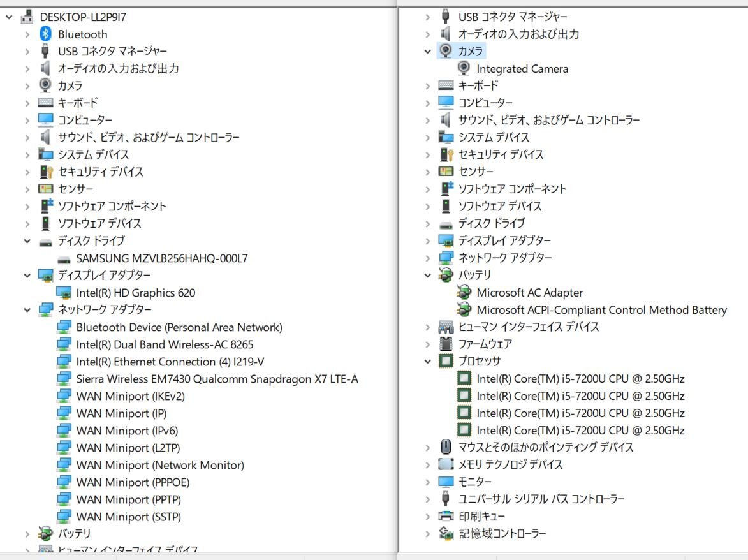748x560 pixels.
Task: Click the プロセッサ category icon
Action: (446, 360)
